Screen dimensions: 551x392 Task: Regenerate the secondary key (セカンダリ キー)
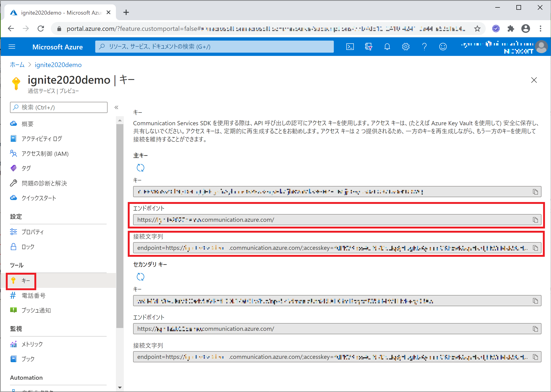(x=140, y=277)
